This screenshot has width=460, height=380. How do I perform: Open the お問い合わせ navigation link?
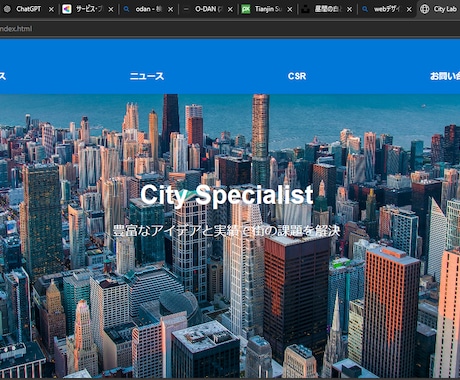(x=445, y=76)
